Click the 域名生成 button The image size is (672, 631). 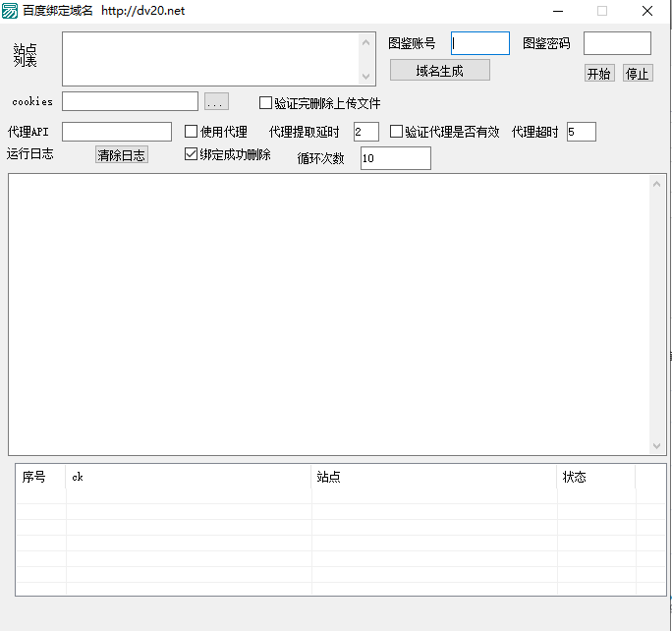440,71
